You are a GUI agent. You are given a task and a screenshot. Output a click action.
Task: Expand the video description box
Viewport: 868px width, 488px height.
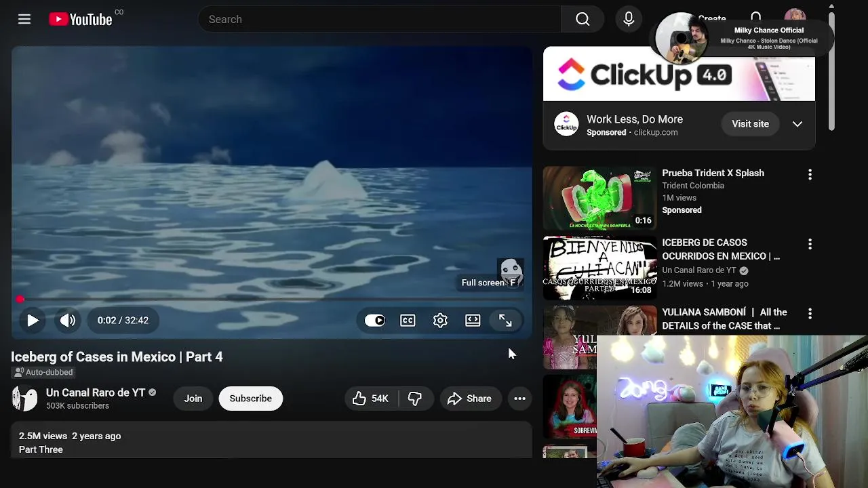click(x=271, y=440)
